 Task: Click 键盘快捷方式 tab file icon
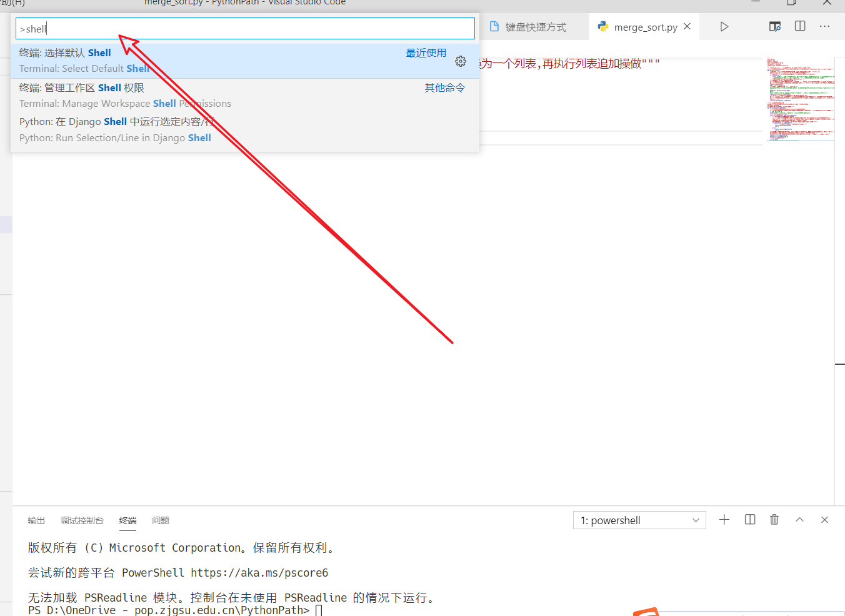coord(494,27)
